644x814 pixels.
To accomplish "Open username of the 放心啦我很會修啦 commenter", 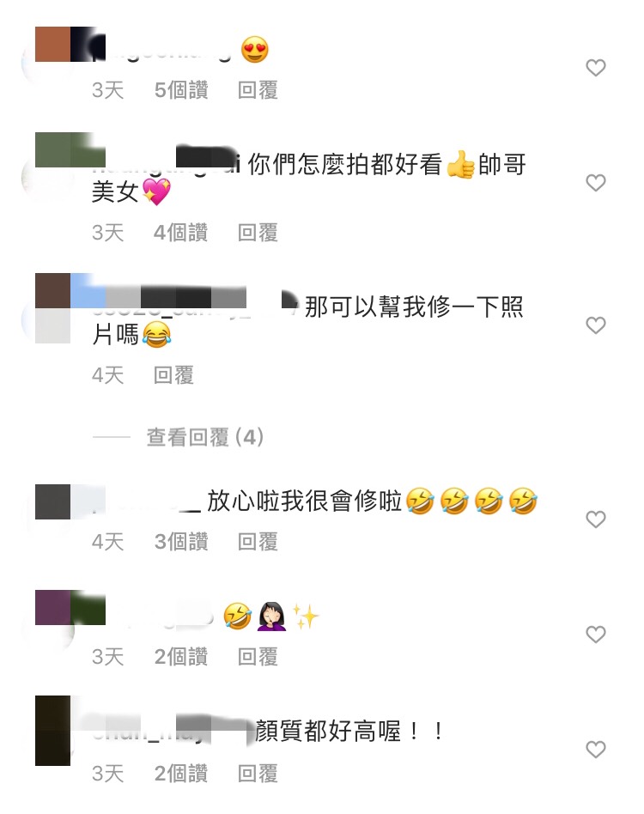I will pyautogui.click(x=147, y=501).
